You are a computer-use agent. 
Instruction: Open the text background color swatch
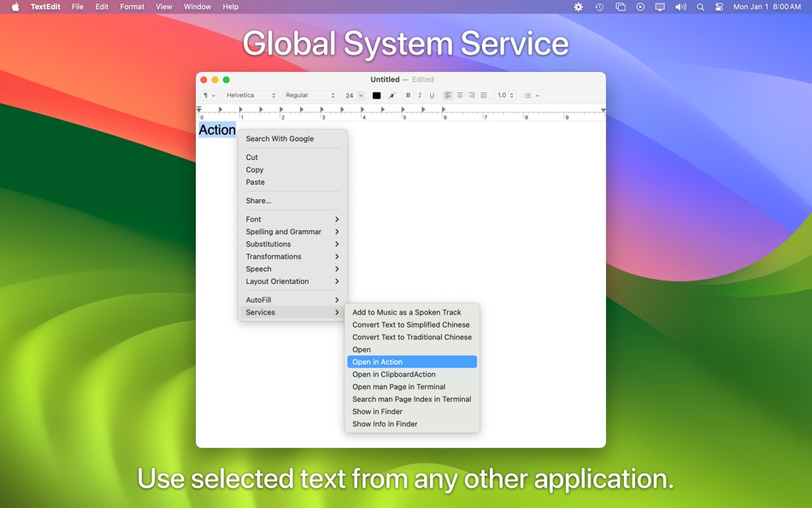point(392,96)
